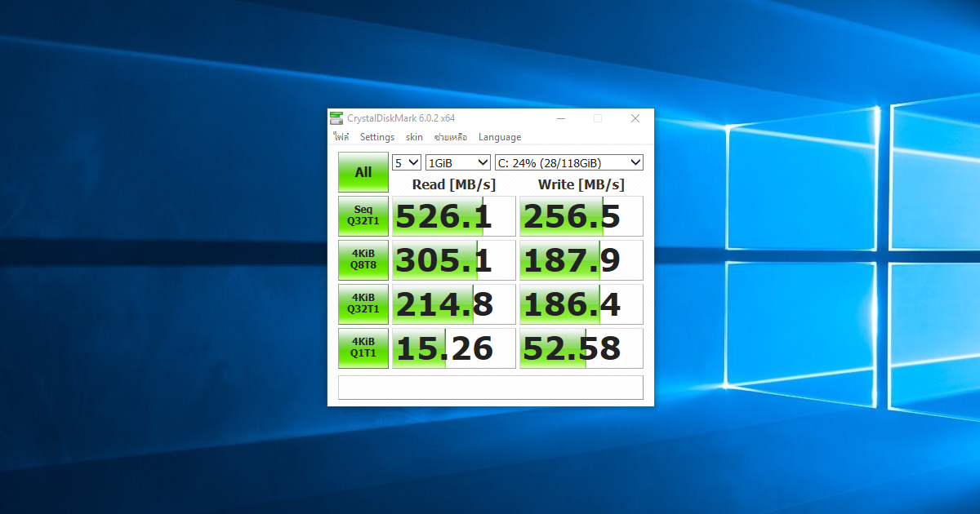Minimize the CrystalDiskMark window
The height and width of the screenshot is (514, 980).
pos(560,118)
